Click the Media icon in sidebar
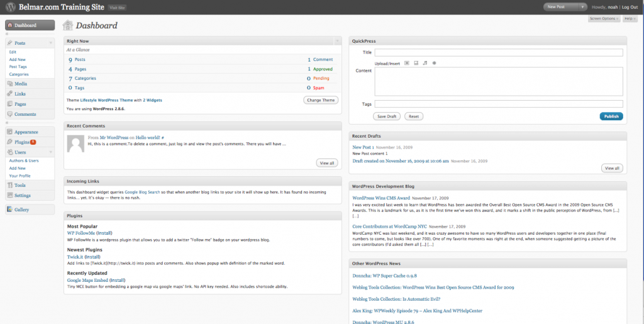This screenshot has width=644, height=324. pyautogui.click(x=10, y=84)
